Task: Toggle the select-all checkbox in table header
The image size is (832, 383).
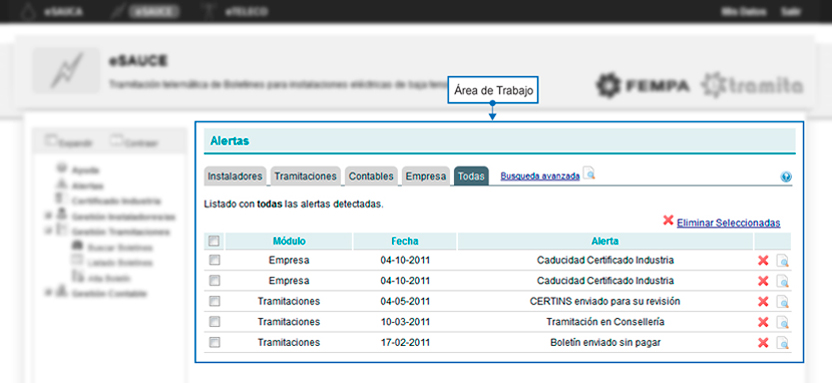Action: 214,241
